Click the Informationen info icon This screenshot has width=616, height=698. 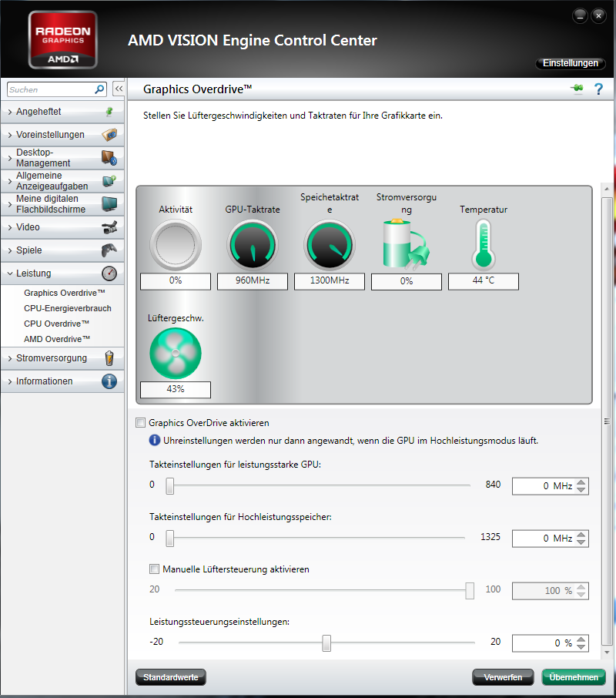[x=109, y=381]
